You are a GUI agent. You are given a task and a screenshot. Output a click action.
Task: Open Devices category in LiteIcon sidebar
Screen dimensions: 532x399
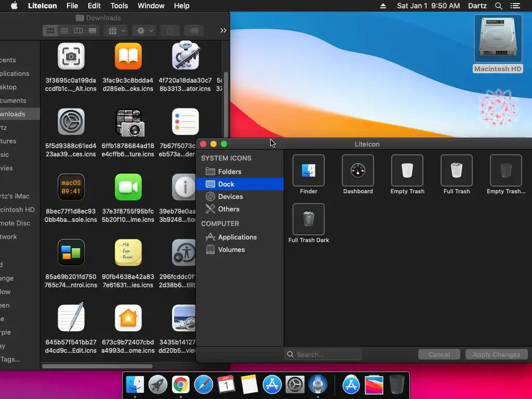tap(240, 196)
